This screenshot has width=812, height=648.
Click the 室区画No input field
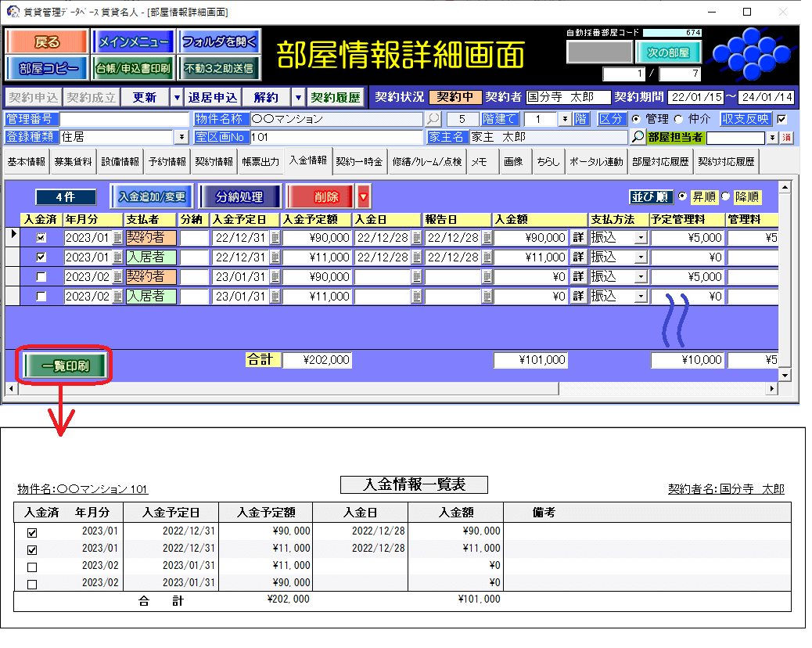tap(336, 138)
